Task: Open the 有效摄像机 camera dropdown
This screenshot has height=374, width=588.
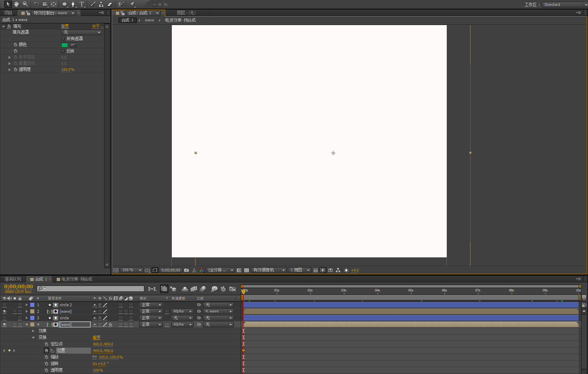Action: pos(269,270)
